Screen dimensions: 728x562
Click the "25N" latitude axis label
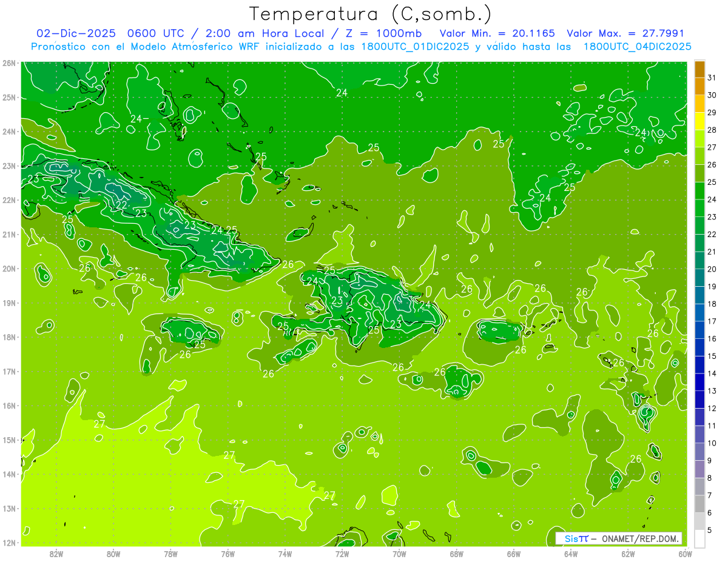coord(8,97)
